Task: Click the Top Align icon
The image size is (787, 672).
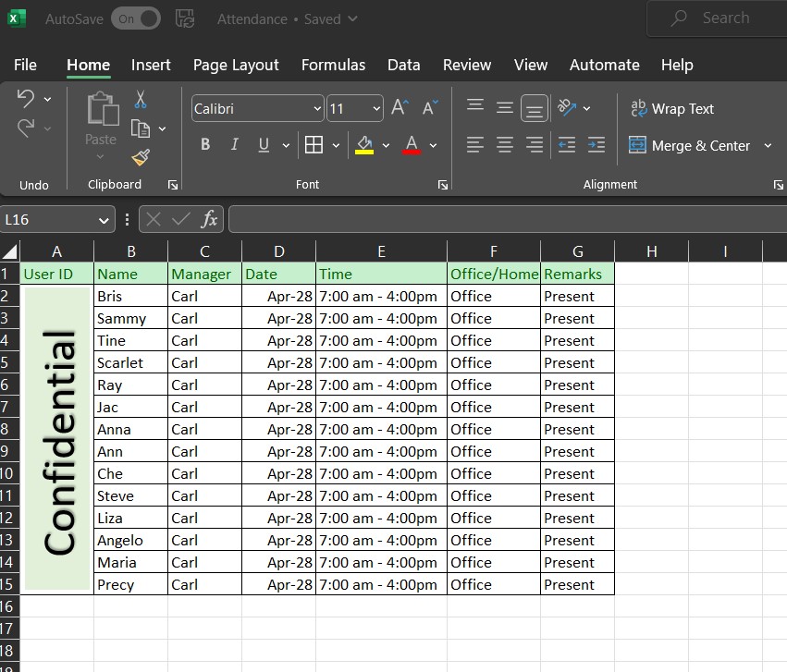Action: (x=474, y=105)
